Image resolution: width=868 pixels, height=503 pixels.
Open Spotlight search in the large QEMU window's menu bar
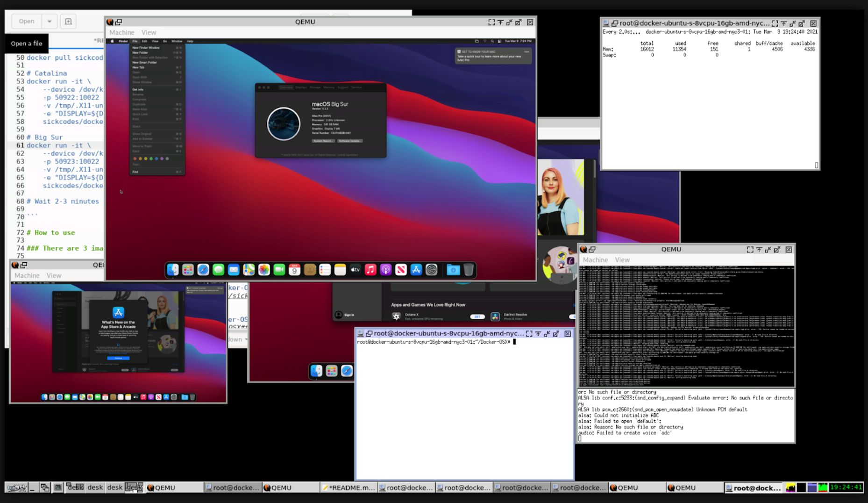[492, 41]
